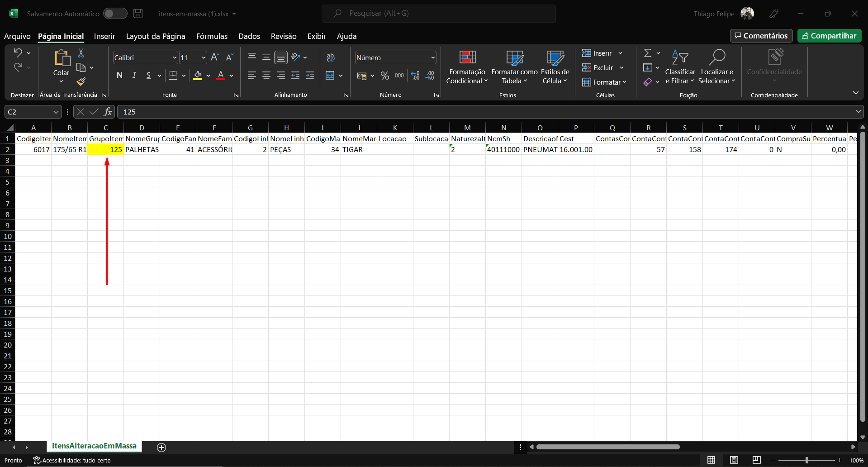Click Inserir cells button
Screen dimensions: 868x467
click(598, 53)
